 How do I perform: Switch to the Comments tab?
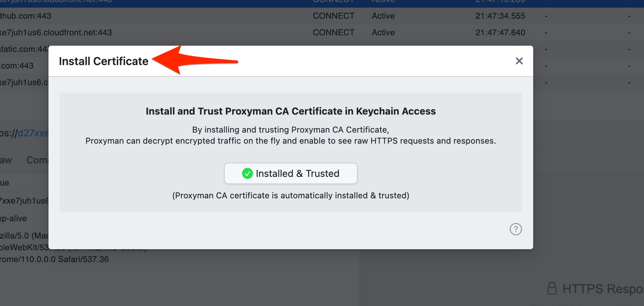(38, 160)
